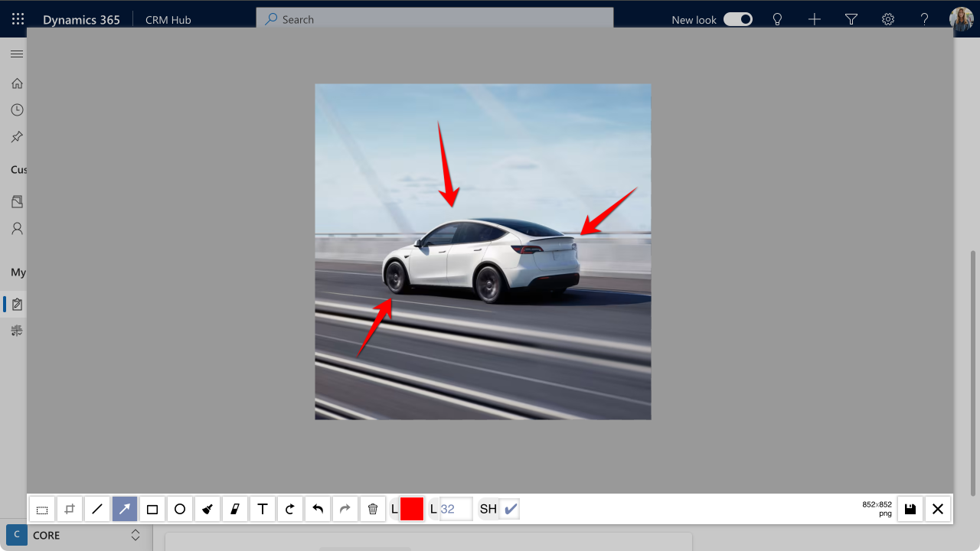The height and width of the screenshot is (551, 980).
Task: Toggle the New look switch
Action: pos(738,19)
